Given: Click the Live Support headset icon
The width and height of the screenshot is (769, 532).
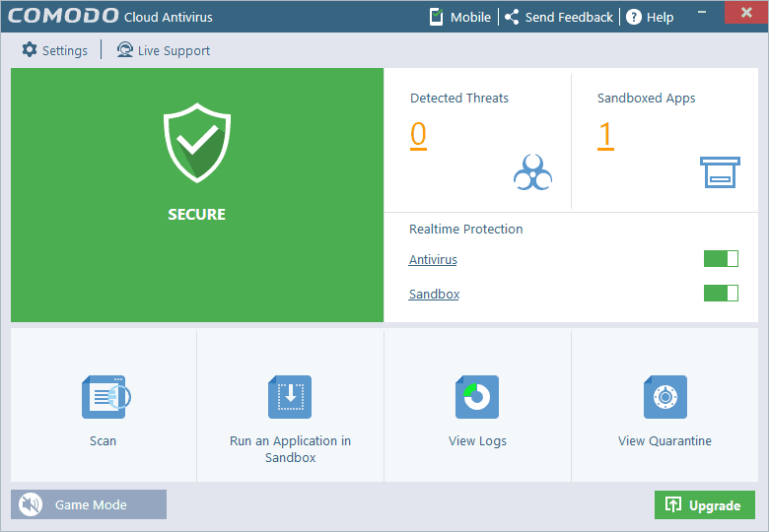Looking at the screenshot, I should click(x=124, y=50).
